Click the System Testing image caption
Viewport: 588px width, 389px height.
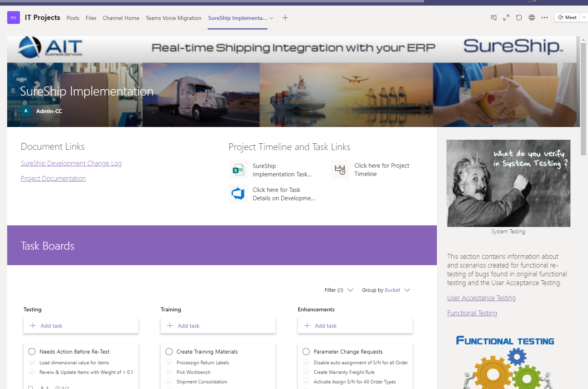pyautogui.click(x=508, y=231)
